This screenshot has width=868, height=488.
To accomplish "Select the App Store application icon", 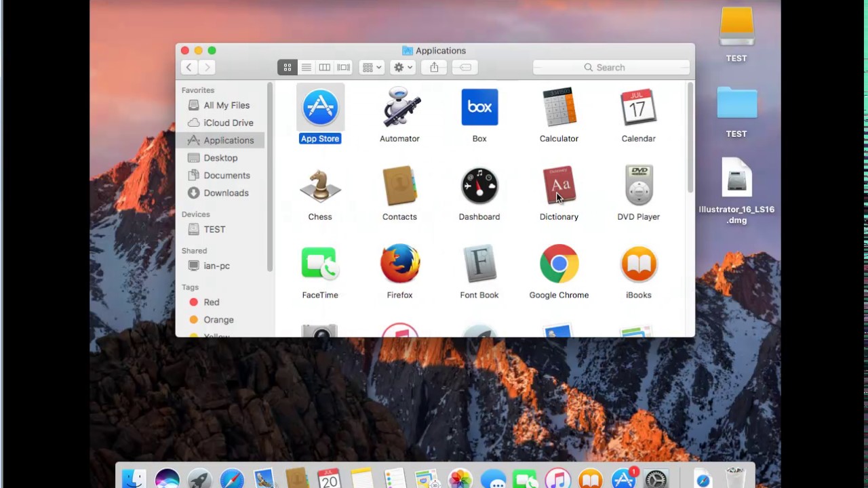I will (x=320, y=107).
